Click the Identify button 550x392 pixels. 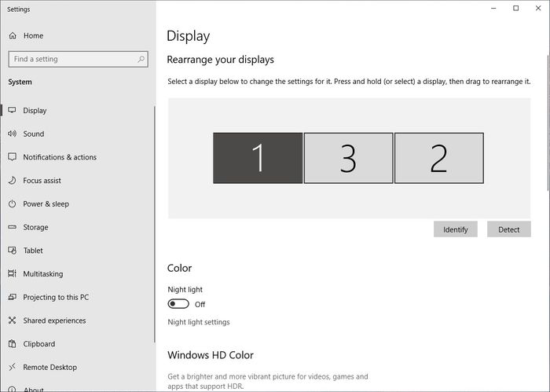[x=455, y=229]
